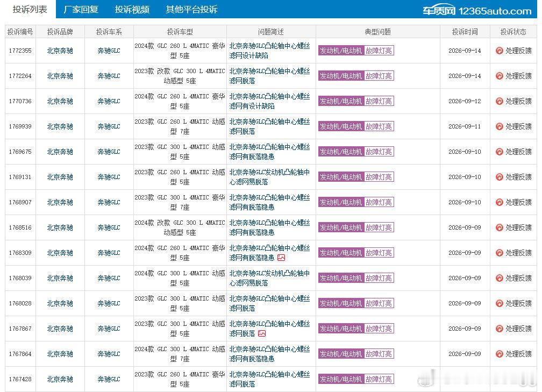The width and height of the screenshot is (542, 392).
Task: Open image attachment icon in complaint 1767867
Action: (x=262, y=333)
